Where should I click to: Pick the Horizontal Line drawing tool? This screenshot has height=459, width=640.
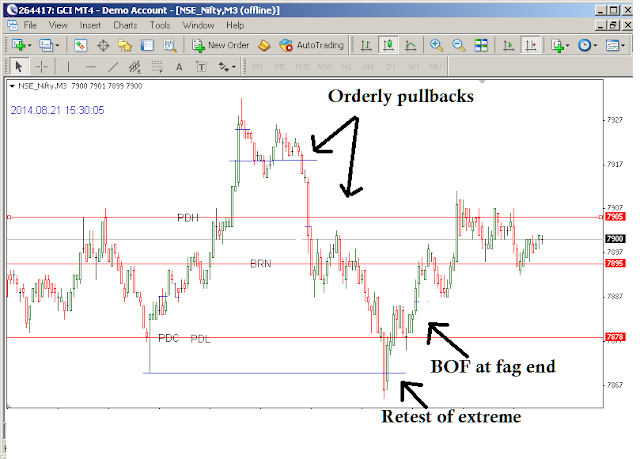point(91,67)
